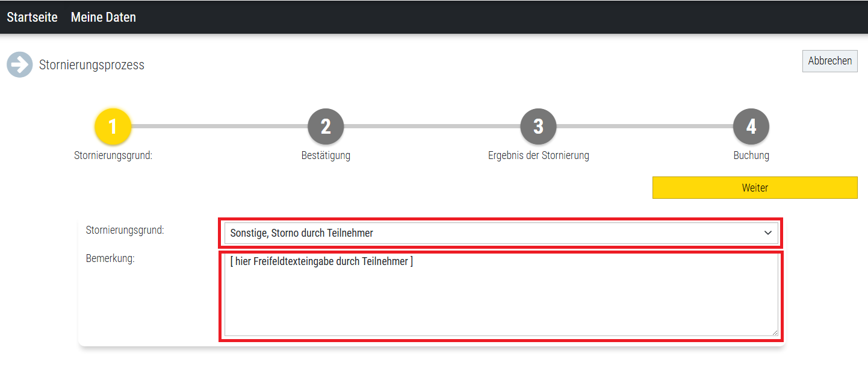This screenshot has height=368, width=868.
Task: Go to Meine Daten in navigation bar
Action: click(104, 17)
